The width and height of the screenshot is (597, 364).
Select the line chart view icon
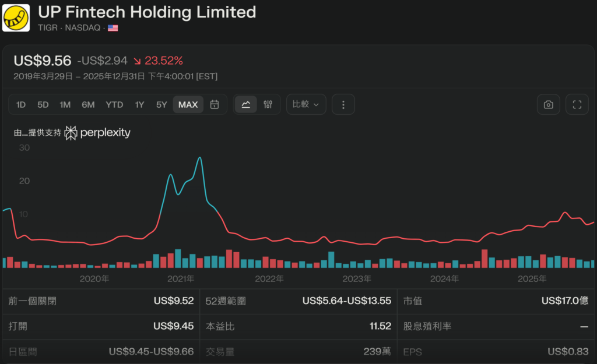[246, 105]
